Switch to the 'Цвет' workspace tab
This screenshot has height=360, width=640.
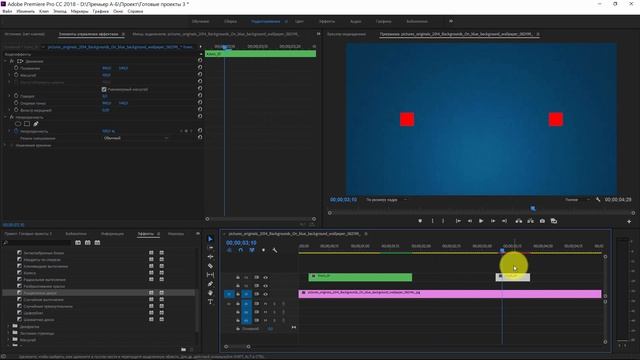click(x=299, y=21)
